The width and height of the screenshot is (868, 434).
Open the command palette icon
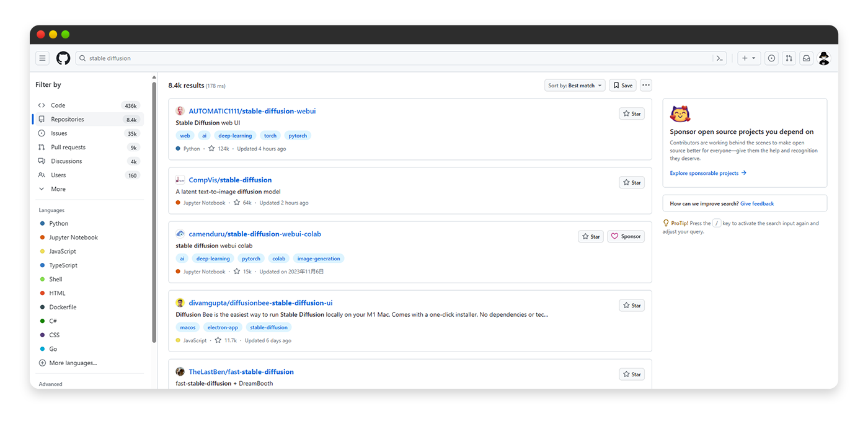[719, 58]
